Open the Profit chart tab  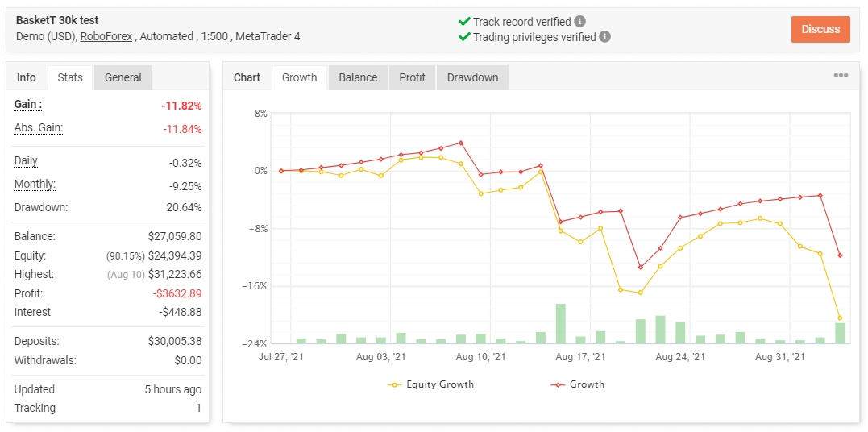click(412, 77)
